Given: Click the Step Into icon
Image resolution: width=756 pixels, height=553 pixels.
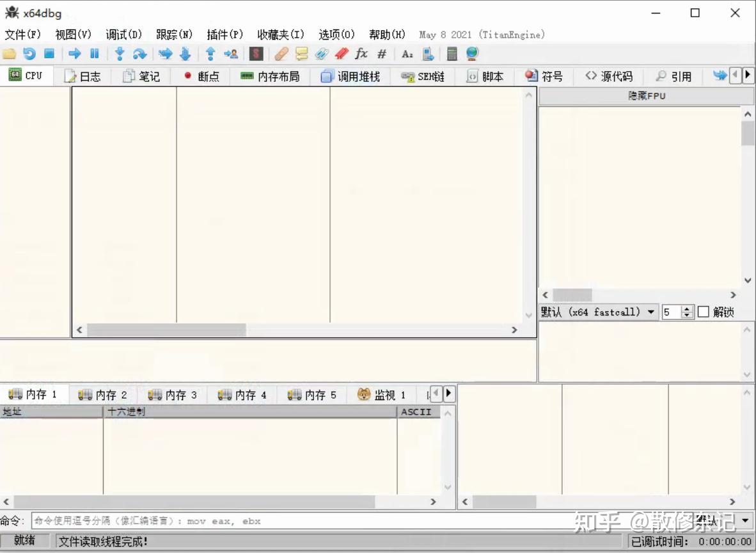Looking at the screenshot, I should [x=120, y=54].
